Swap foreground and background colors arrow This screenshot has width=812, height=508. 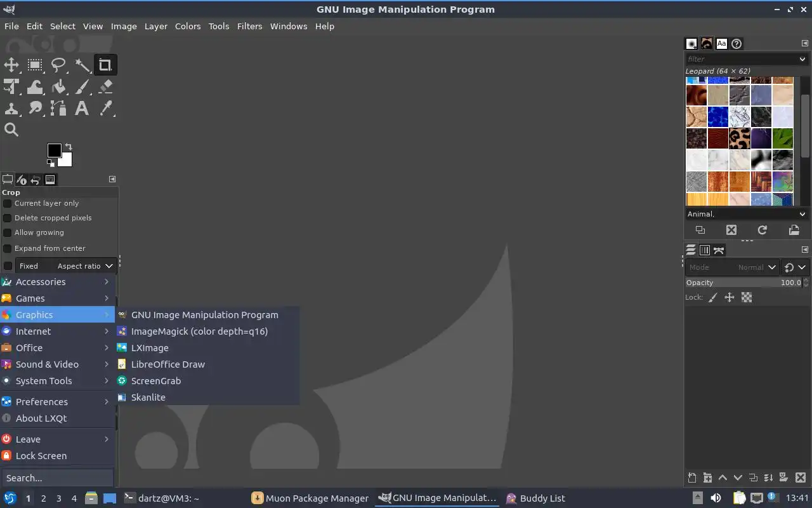[x=68, y=147]
